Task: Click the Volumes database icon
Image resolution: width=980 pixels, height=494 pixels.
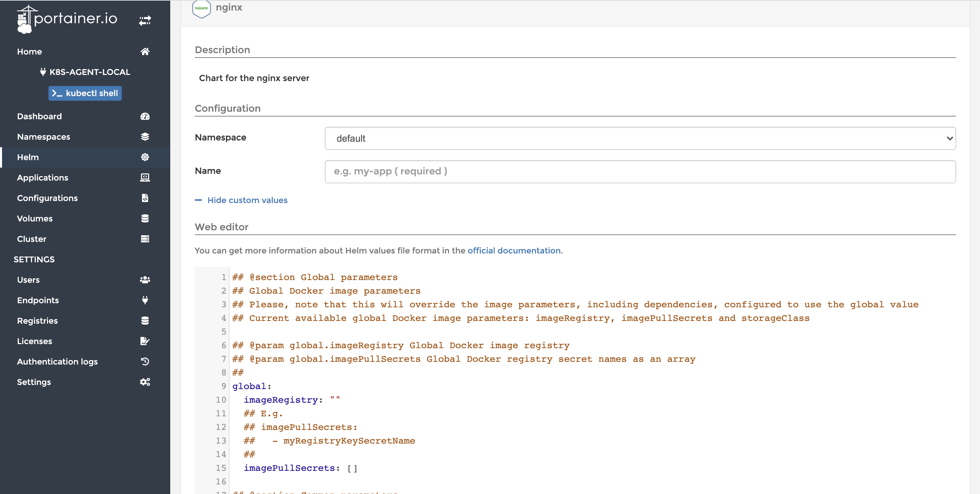Action: [x=145, y=218]
